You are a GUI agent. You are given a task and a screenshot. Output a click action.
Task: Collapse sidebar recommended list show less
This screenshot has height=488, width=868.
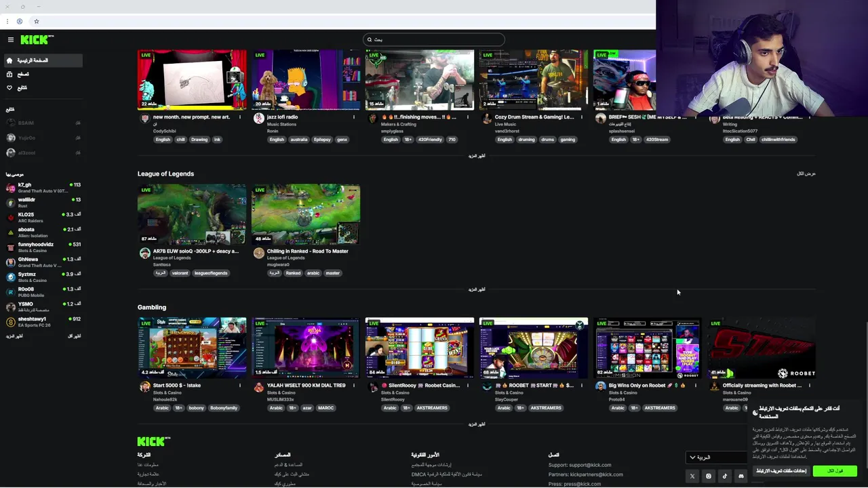74,336
